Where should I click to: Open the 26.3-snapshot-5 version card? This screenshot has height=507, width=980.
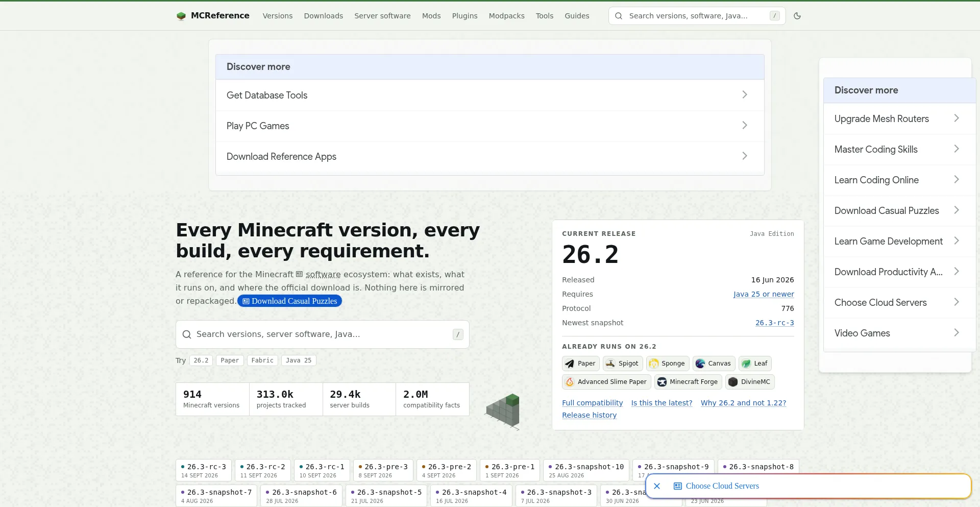click(x=386, y=496)
